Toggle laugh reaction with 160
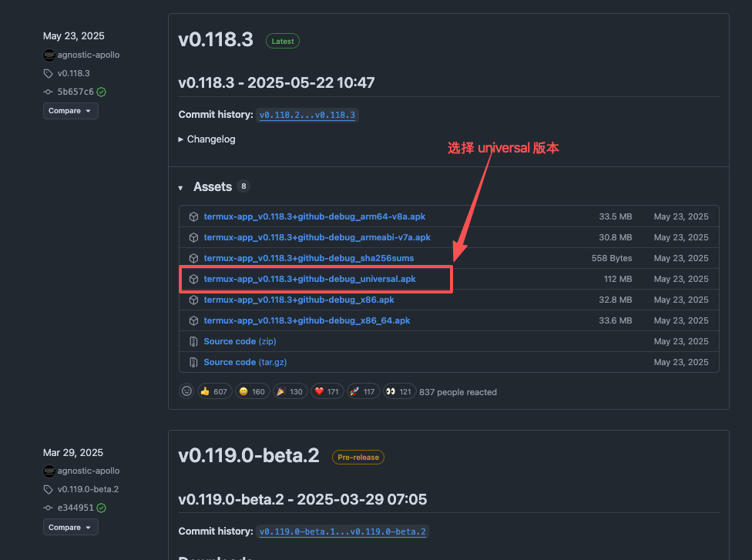 point(253,391)
